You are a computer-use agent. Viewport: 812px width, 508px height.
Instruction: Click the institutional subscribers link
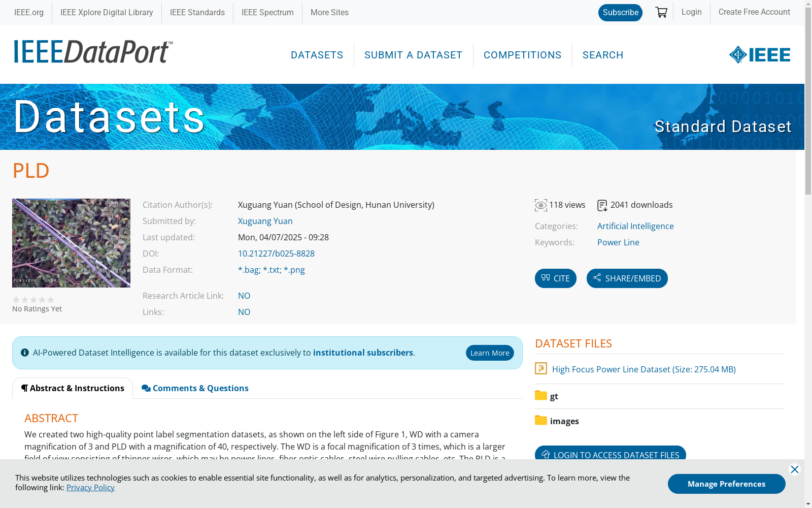[x=363, y=353]
